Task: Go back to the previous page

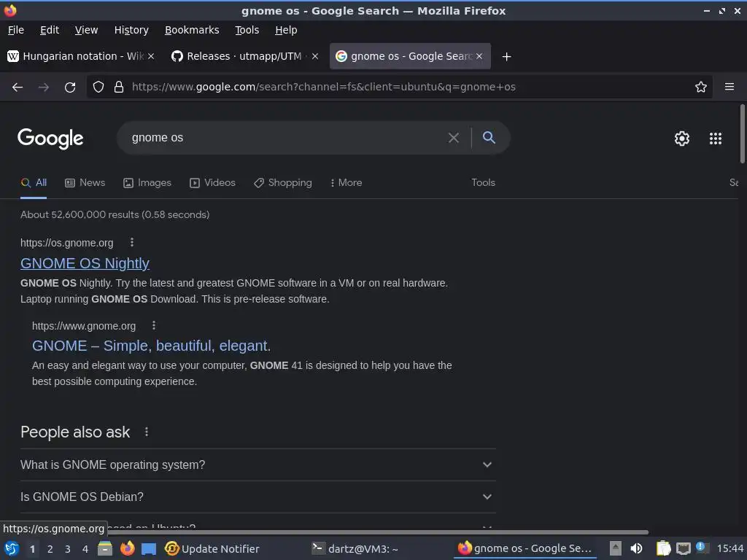Action: click(18, 87)
